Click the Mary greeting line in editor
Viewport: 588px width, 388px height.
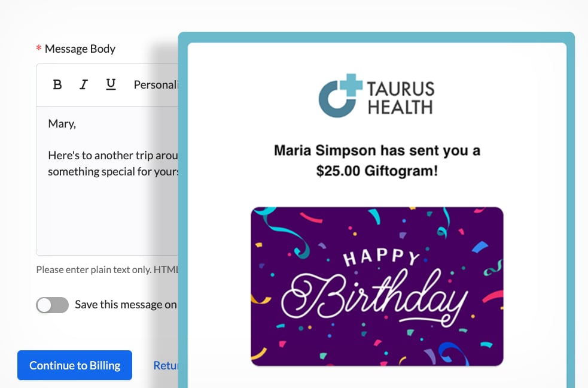click(62, 124)
